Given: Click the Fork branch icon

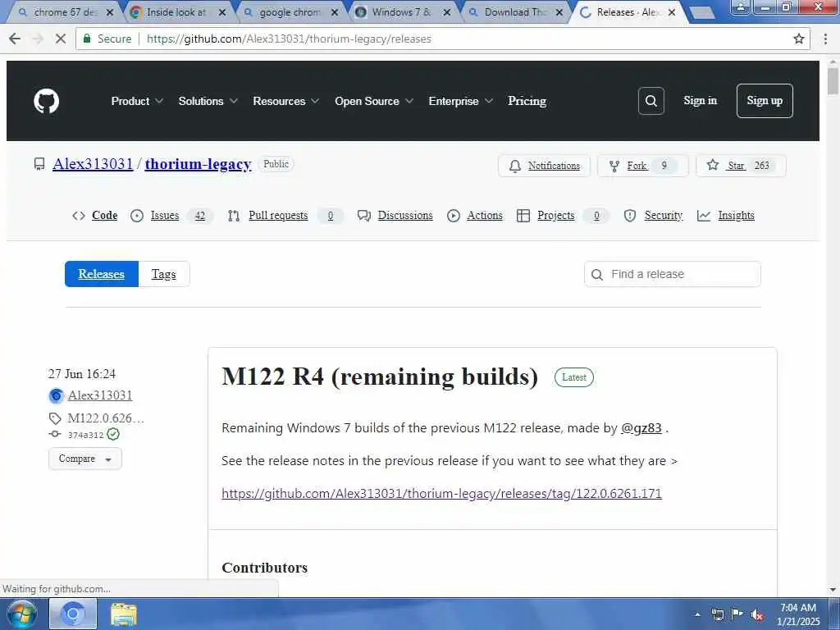Looking at the screenshot, I should tap(614, 166).
